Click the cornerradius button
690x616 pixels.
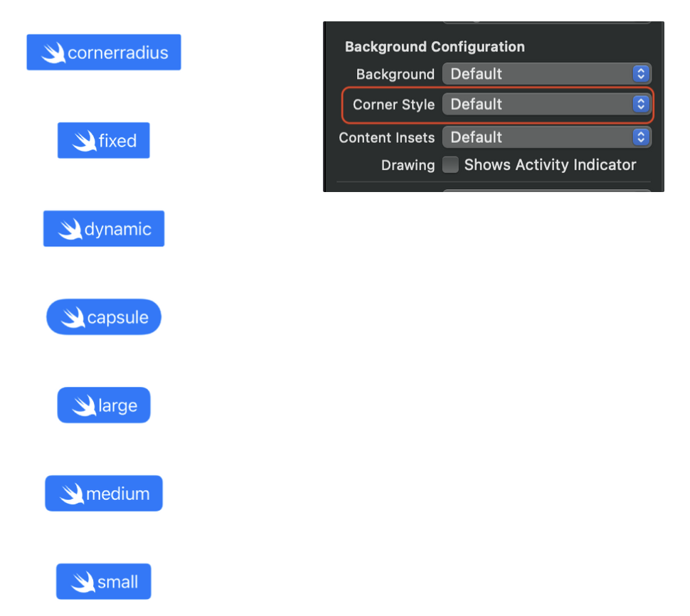tap(104, 53)
